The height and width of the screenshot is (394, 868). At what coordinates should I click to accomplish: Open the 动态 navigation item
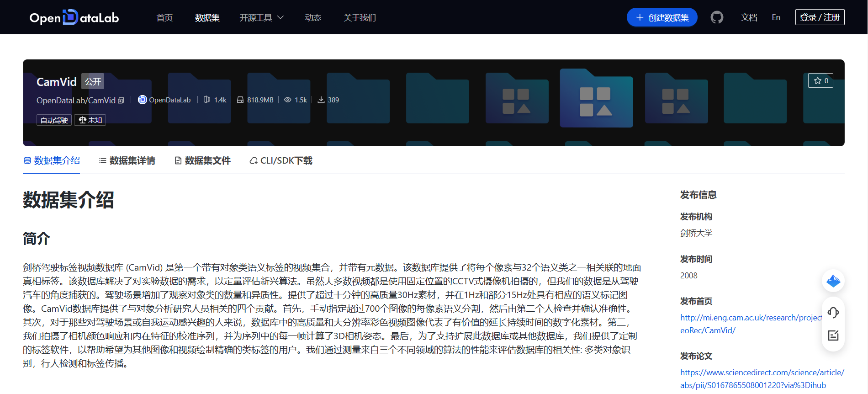coord(313,17)
